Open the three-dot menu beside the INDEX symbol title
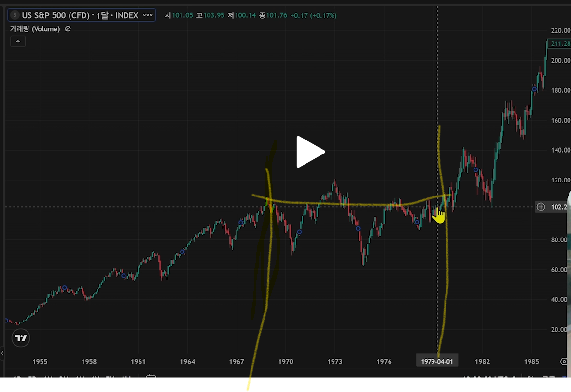Image resolution: width=571 pixels, height=392 pixels. pyautogui.click(x=148, y=15)
